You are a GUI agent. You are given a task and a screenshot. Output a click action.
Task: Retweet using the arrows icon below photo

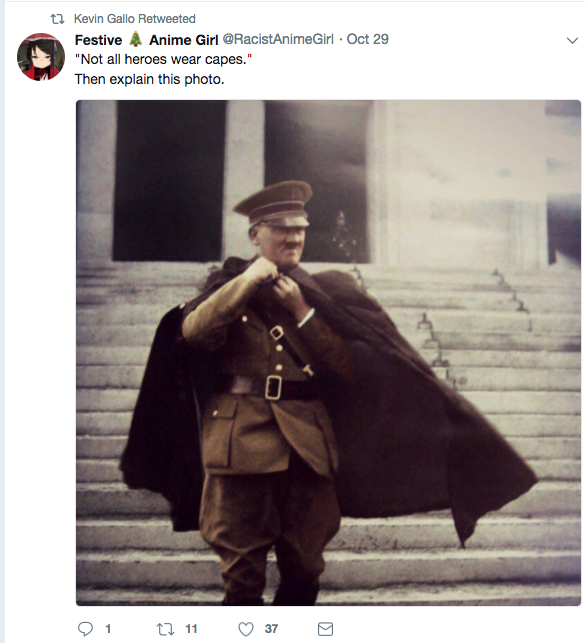165,629
